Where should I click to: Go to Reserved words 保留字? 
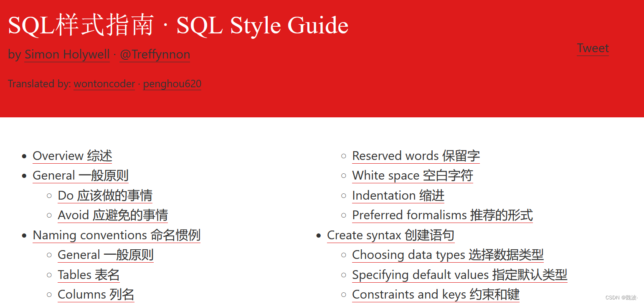coord(416,156)
